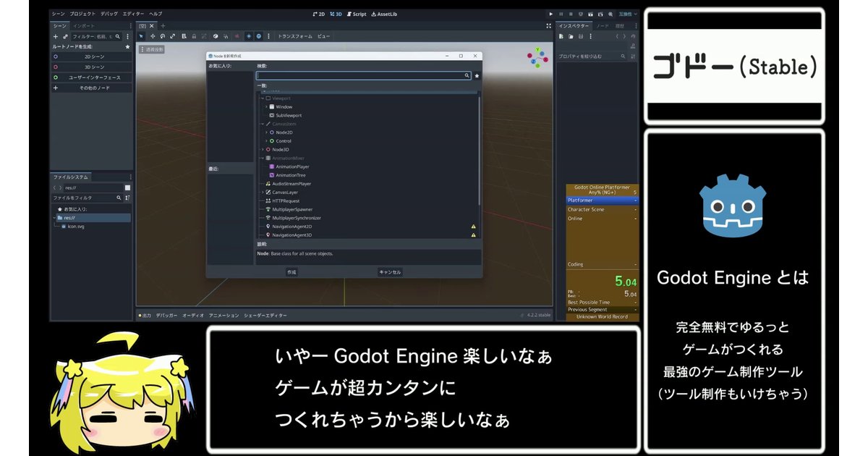Screen dimensions: 868x456
Task: Open the Transform menu in viewport
Action: [x=295, y=35]
